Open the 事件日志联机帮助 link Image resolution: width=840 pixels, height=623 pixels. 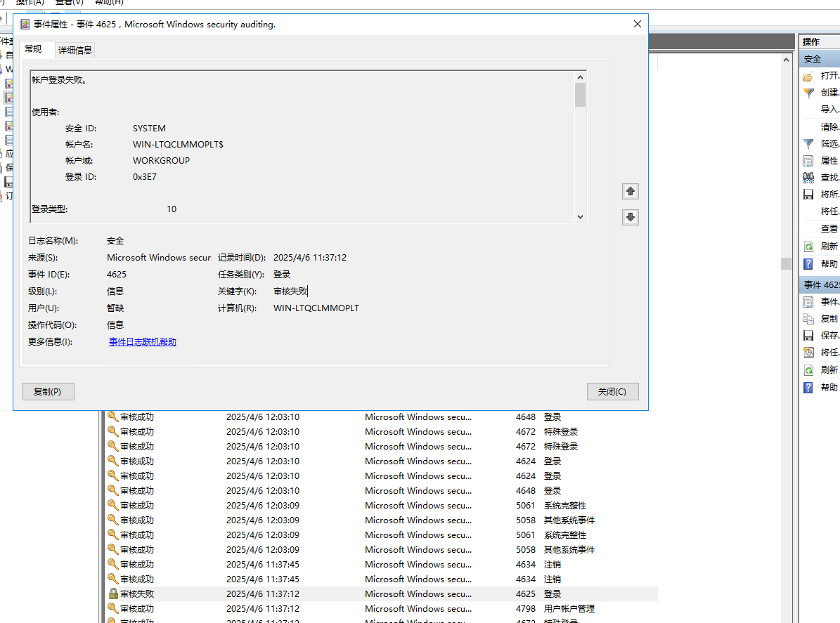(x=142, y=342)
